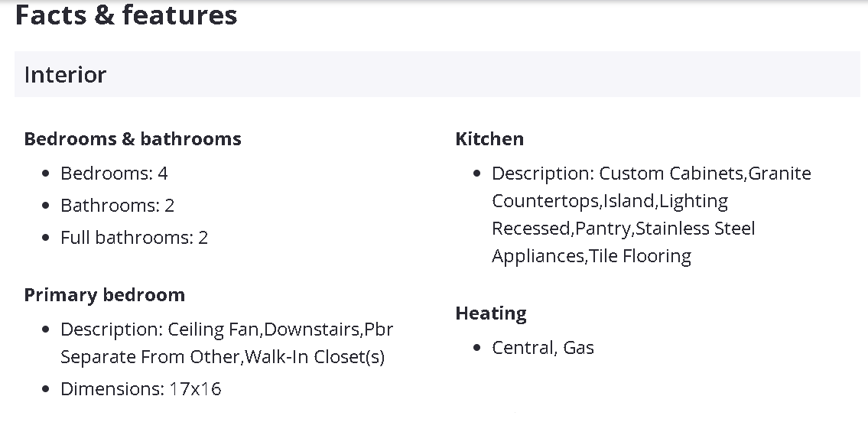The width and height of the screenshot is (868, 422).
Task: Select the Central, Gas heating entry
Action: 542,348
